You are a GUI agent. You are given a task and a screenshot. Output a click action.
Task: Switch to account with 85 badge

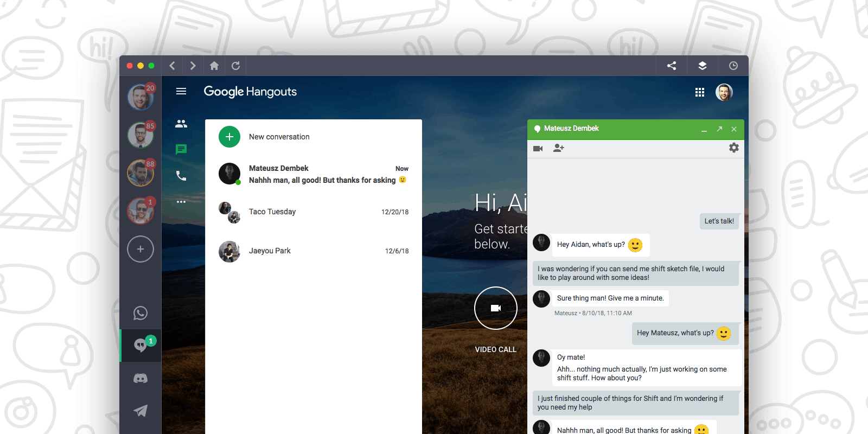[x=141, y=135]
